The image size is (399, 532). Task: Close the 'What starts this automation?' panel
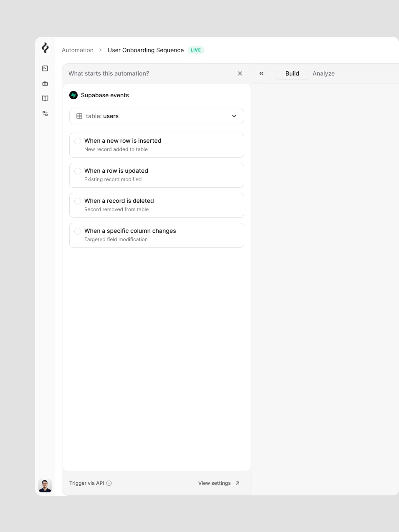click(x=240, y=73)
